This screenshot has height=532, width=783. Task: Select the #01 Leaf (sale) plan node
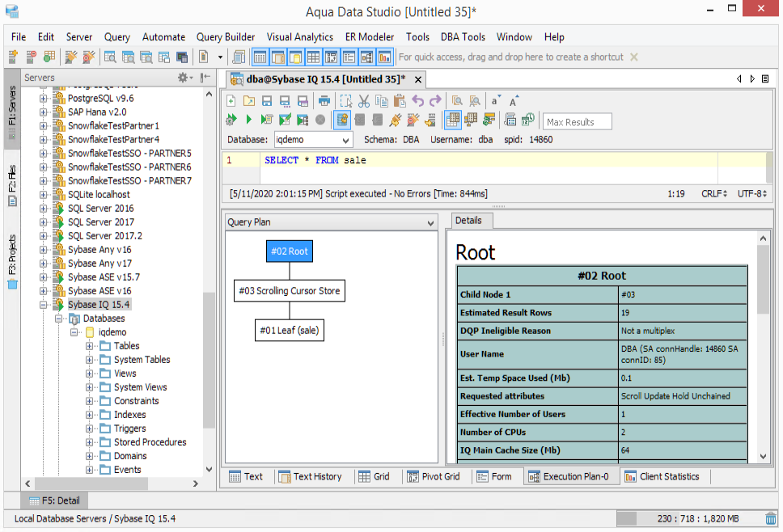(290, 330)
